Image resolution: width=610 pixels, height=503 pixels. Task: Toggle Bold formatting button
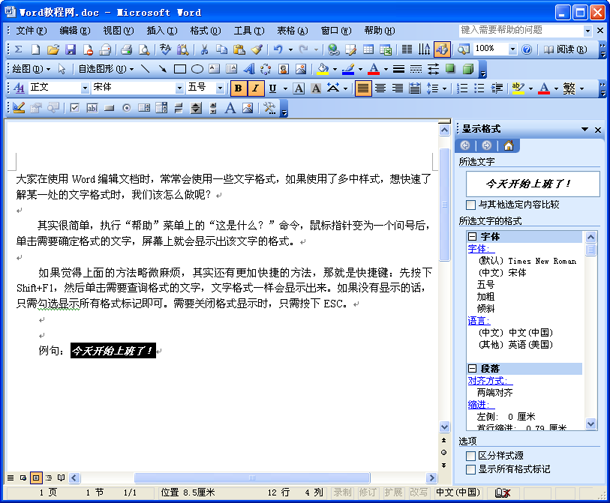pos(238,88)
